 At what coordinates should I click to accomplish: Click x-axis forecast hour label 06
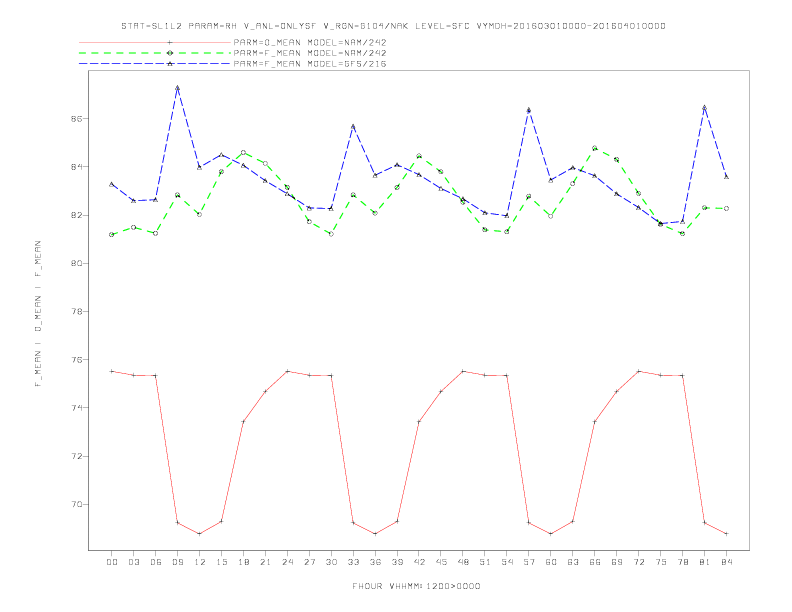tap(156, 562)
